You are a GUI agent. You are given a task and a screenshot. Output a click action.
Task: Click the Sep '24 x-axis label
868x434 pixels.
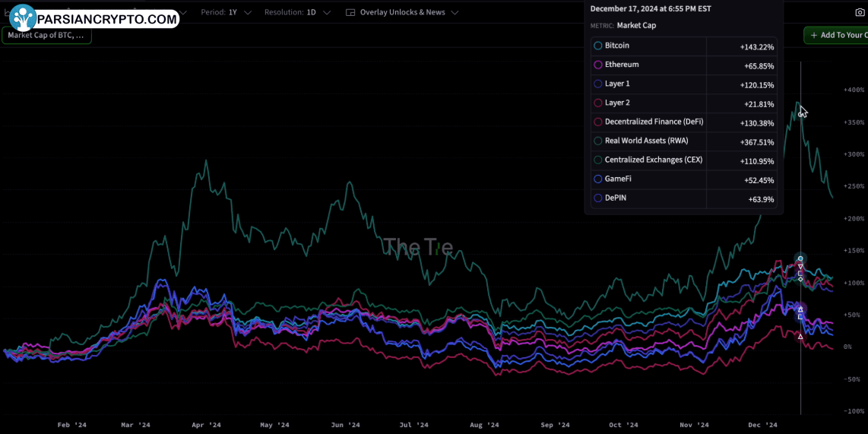pyautogui.click(x=556, y=425)
